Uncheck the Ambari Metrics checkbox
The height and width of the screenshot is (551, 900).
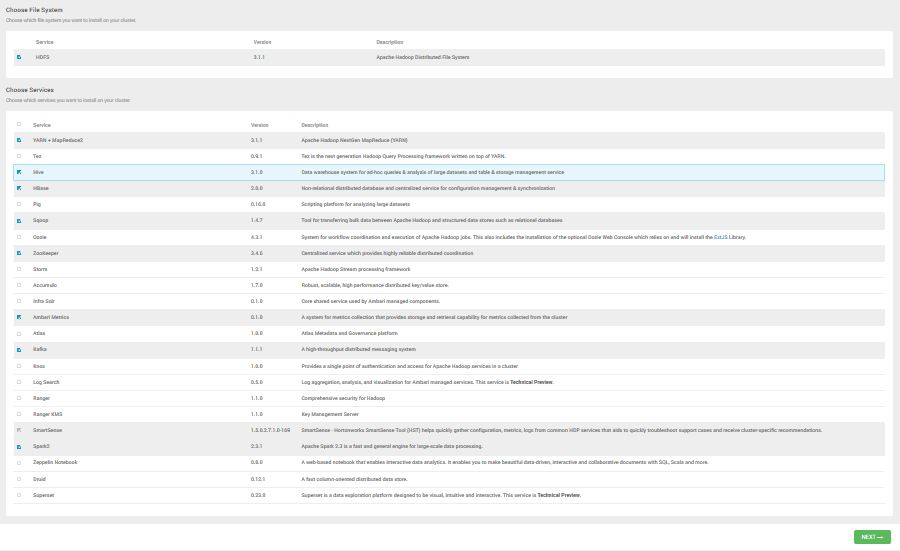click(x=19, y=317)
